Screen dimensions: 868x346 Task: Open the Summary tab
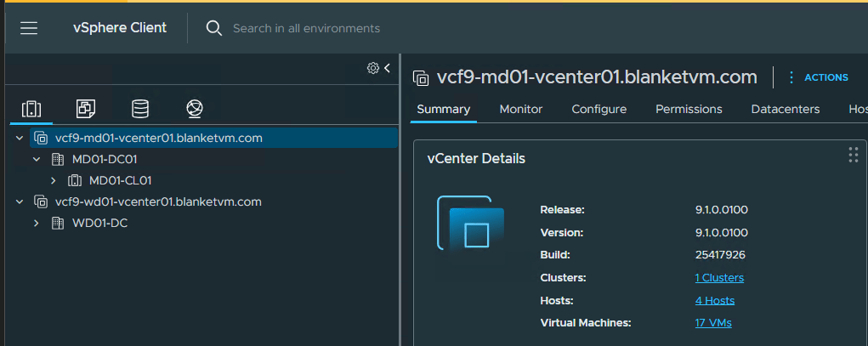click(x=444, y=110)
